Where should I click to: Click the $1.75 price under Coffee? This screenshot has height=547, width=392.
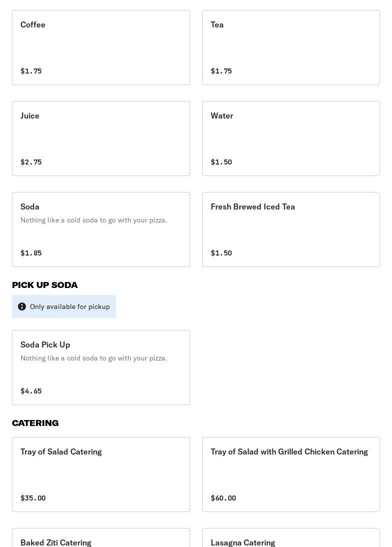pos(31,71)
